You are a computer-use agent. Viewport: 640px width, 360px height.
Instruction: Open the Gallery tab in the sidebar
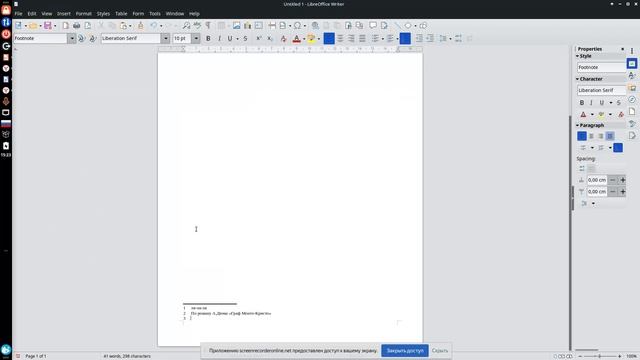632,88
